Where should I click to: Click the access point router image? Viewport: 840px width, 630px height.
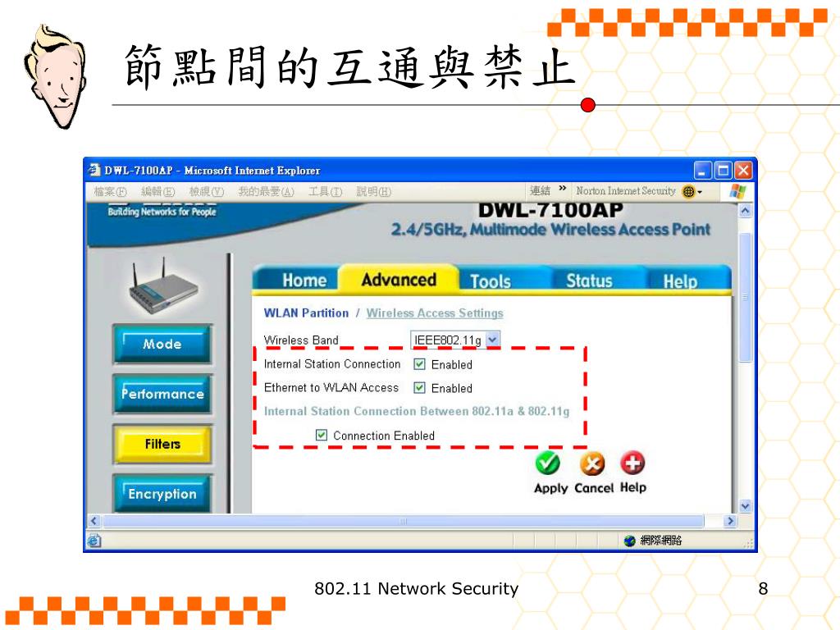pos(162,287)
